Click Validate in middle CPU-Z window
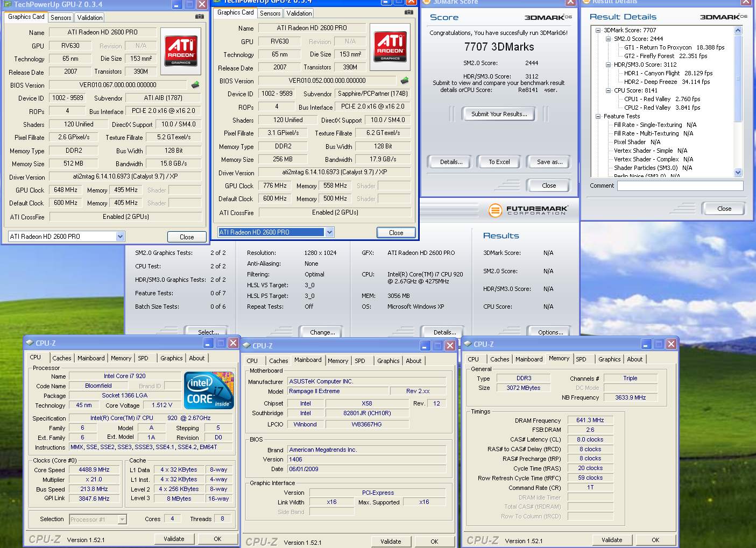Screen dimensions: 756x548 [x=391, y=542]
